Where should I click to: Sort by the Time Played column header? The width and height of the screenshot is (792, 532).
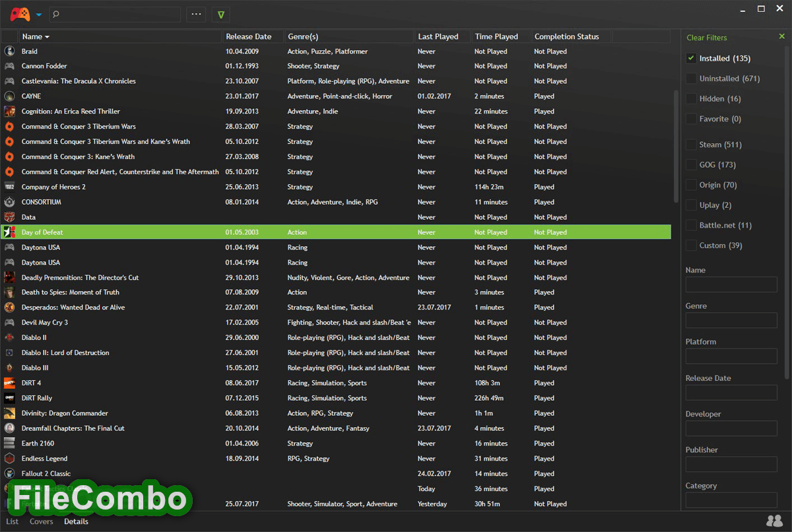tap(500, 36)
